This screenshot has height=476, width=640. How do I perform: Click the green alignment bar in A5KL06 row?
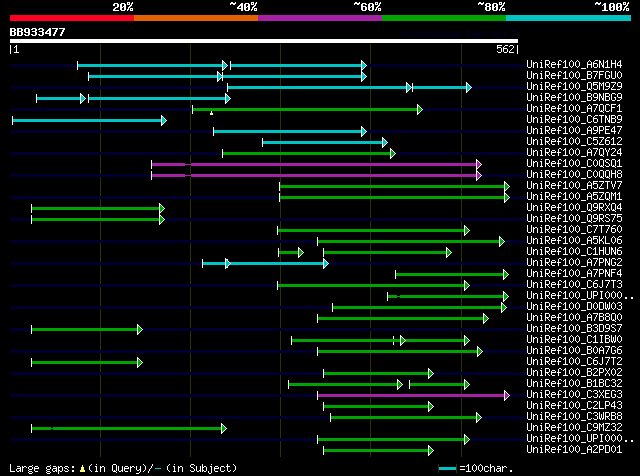tap(411, 242)
